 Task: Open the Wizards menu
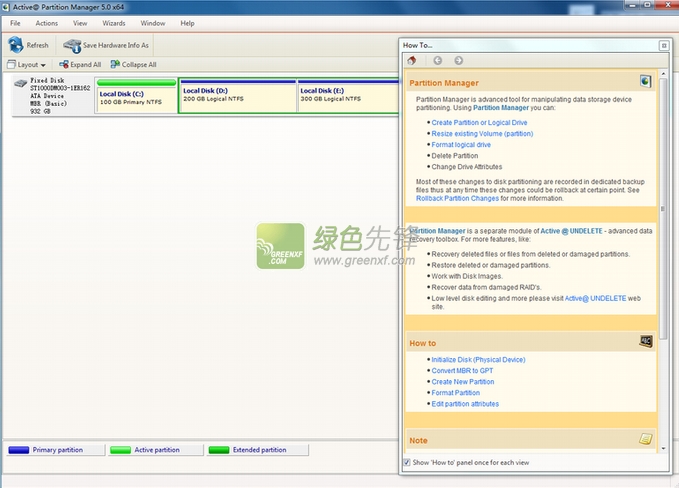(114, 23)
